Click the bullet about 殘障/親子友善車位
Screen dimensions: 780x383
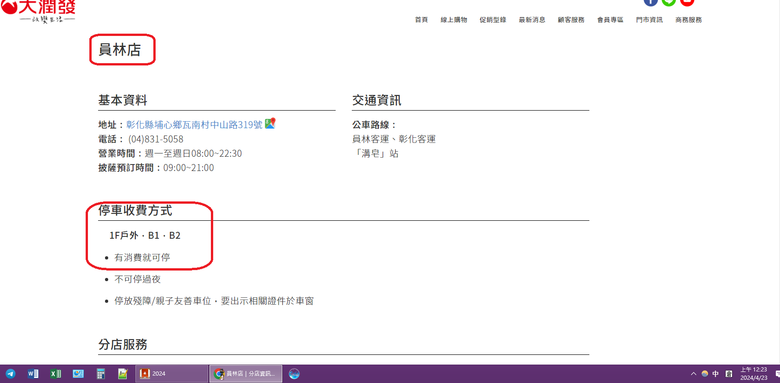pyautogui.click(x=214, y=301)
